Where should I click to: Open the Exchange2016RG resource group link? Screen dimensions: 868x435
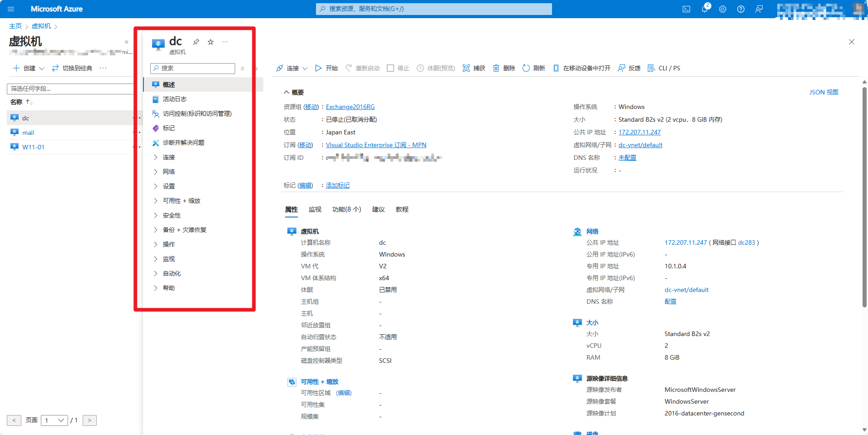pos(350,107)
